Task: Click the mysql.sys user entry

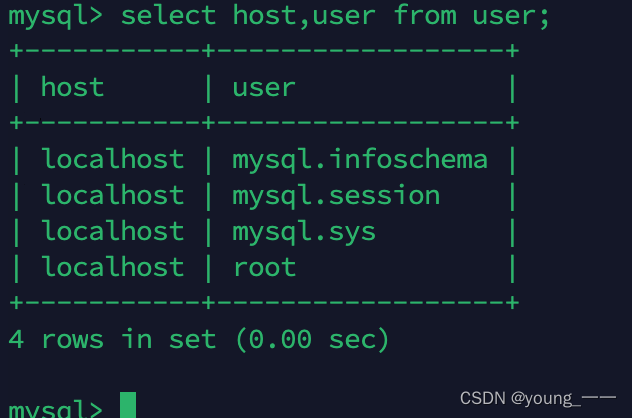Action: (x=304, y=232)
